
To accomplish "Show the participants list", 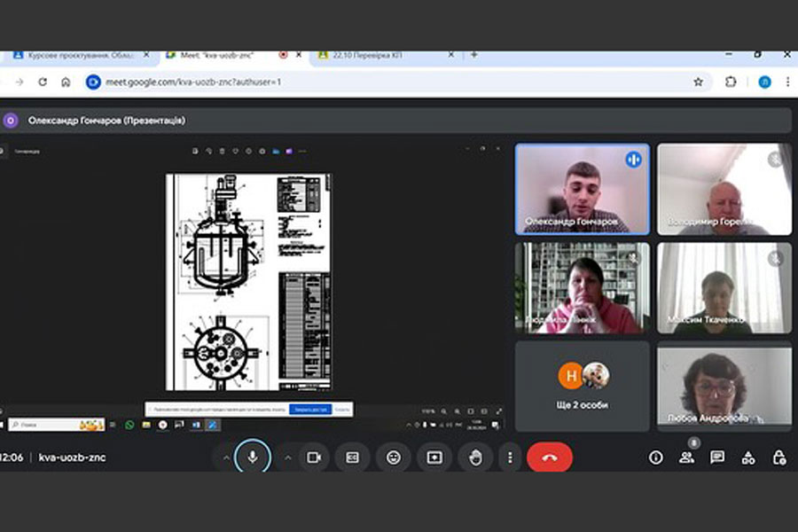I will click(686, 458).
